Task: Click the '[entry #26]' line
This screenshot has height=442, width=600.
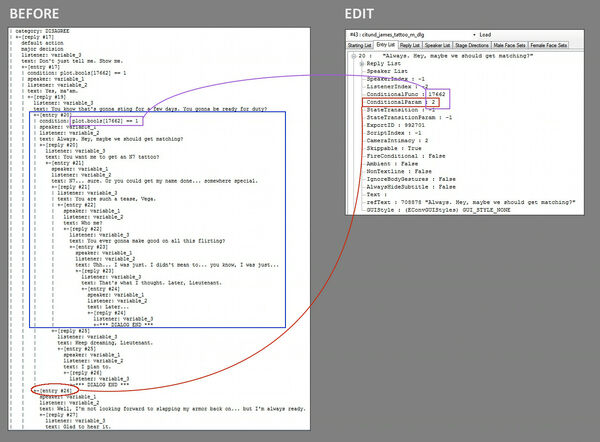Action: point(55,391)
